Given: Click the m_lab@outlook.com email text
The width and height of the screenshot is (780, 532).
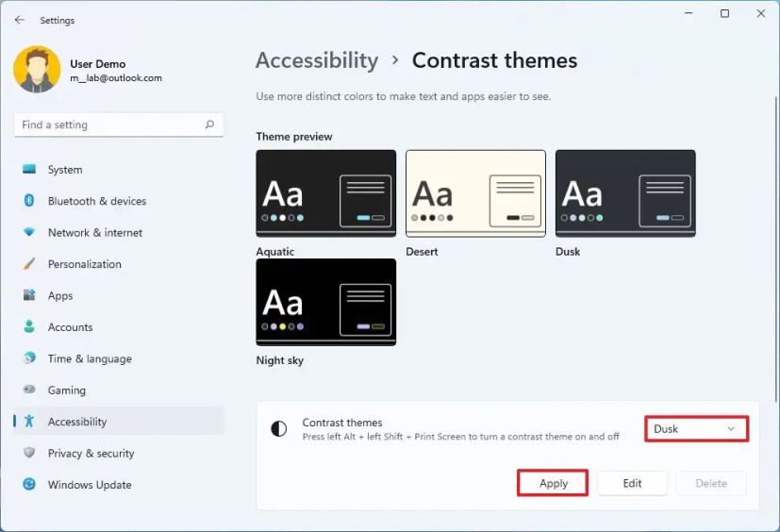Looking at the screenshot, I should click(x=116, y=77).
